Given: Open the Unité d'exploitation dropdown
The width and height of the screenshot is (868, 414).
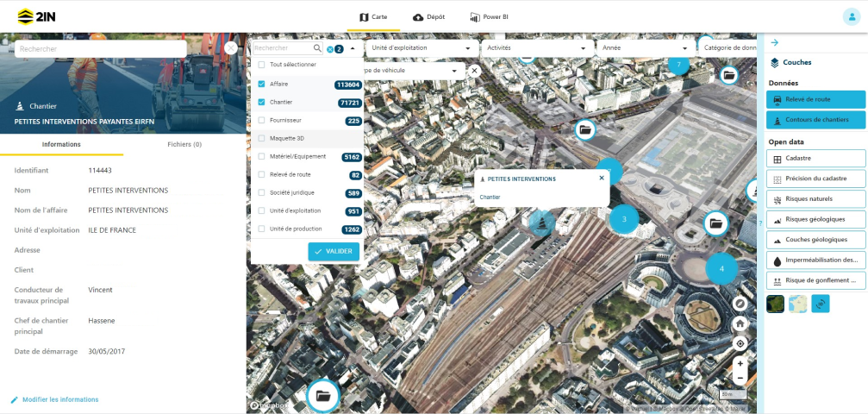Looking at the screenshot, I should [x=422, y=48].
